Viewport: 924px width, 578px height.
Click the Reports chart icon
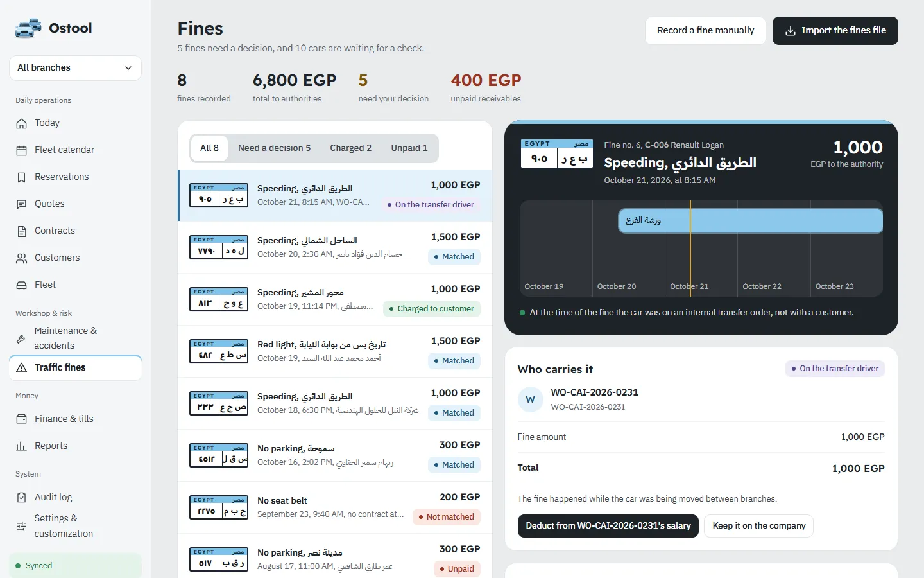pyautogui.click(x=22, y=446)
